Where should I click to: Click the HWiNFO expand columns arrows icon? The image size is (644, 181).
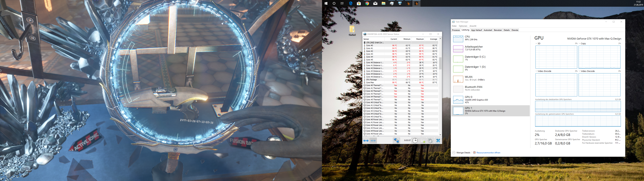[x=366, y=141]
